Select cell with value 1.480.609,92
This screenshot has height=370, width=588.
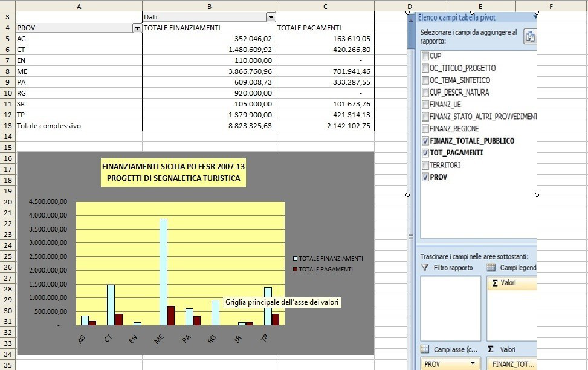click(x=209, y=50)
